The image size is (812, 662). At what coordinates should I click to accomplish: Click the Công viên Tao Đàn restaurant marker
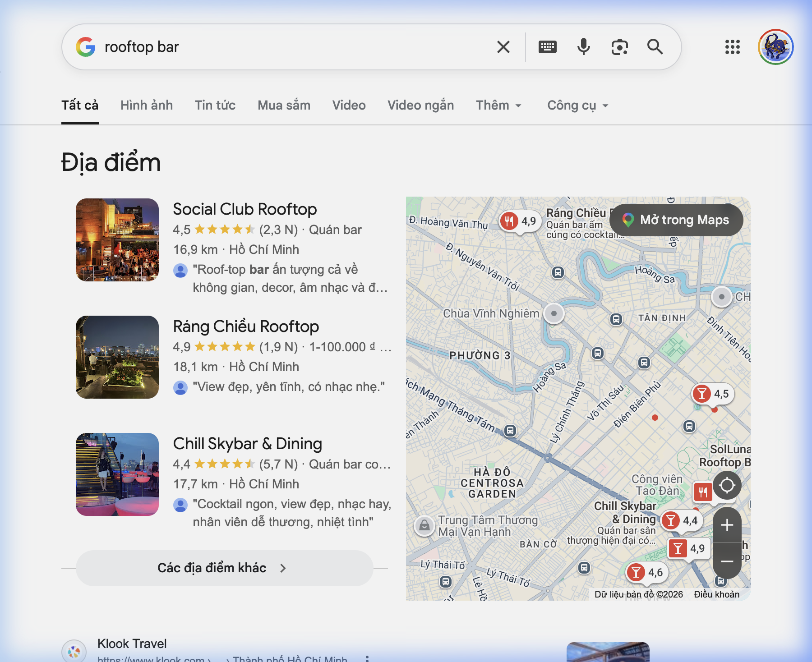[x=703, y=492]
